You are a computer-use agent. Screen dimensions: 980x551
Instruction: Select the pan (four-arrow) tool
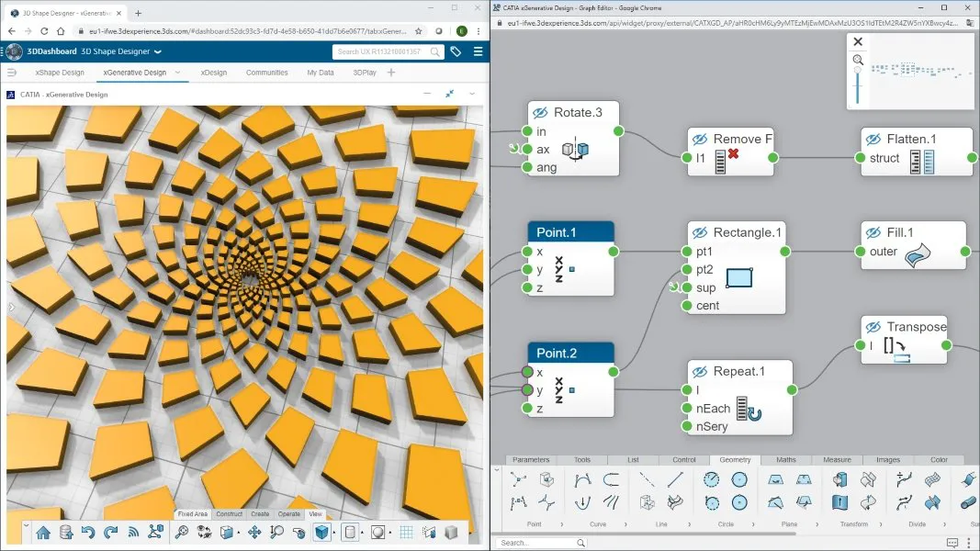pos(254,533)
